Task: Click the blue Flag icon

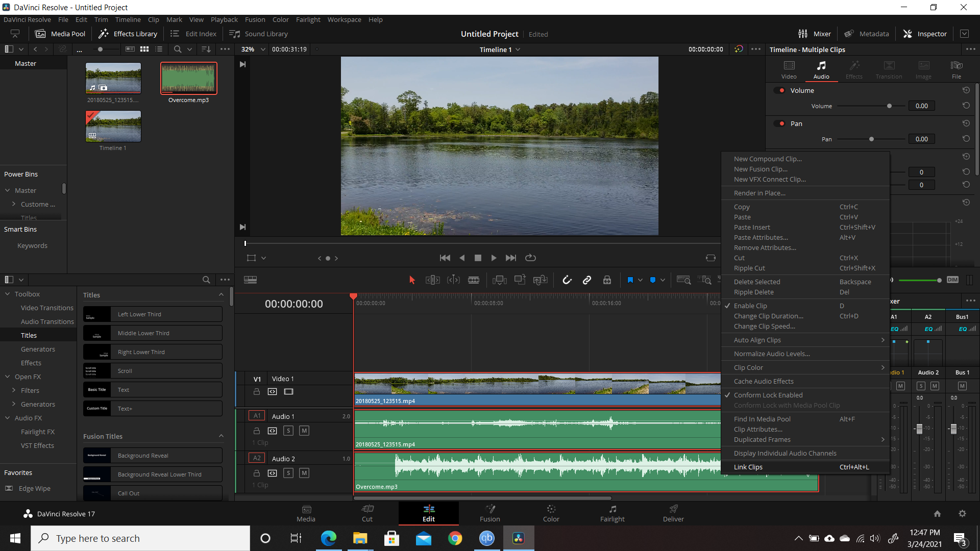Action: [630, 280]
